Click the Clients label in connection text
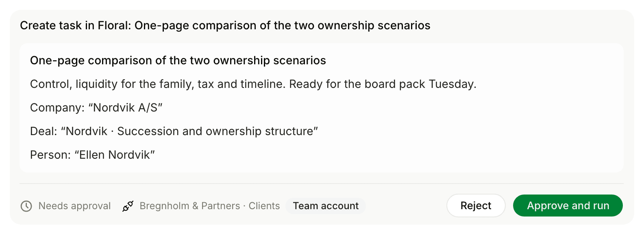This screenshot has width=644, height=234. click(264, 206)
